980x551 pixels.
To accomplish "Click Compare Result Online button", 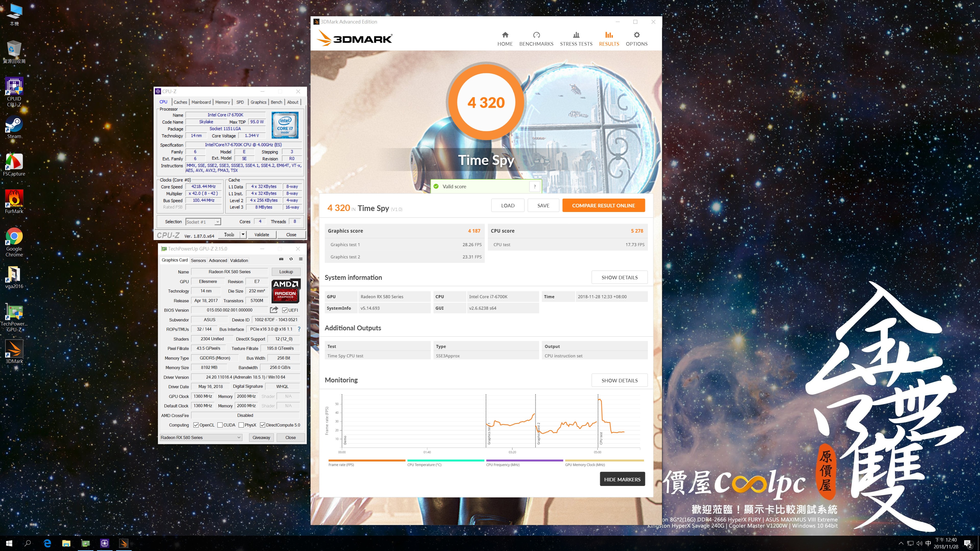I will [x=603, y=205].
